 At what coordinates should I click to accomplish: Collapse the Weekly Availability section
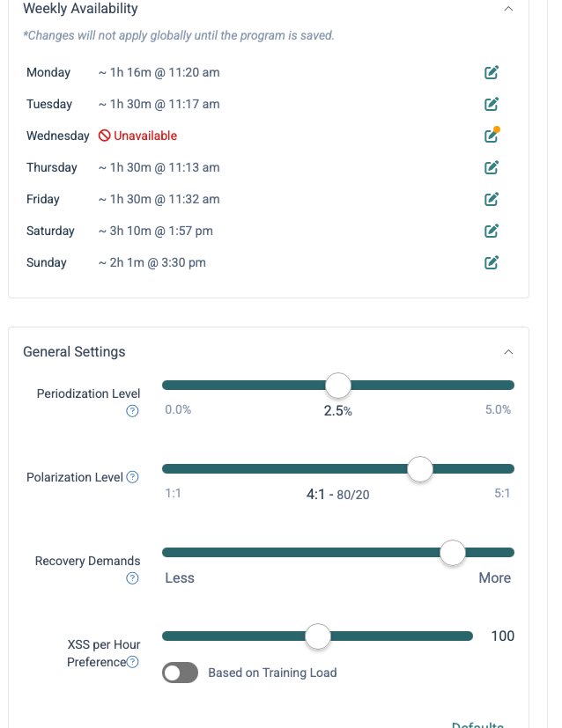pyautogui.click(x=508, y=9)
